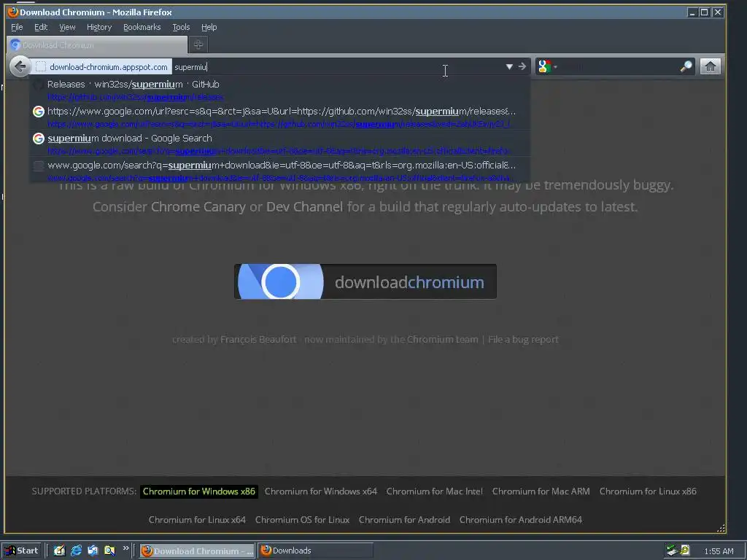Select Chromium OS for Linux platform

pyautogui.click(x=302, y=520)
